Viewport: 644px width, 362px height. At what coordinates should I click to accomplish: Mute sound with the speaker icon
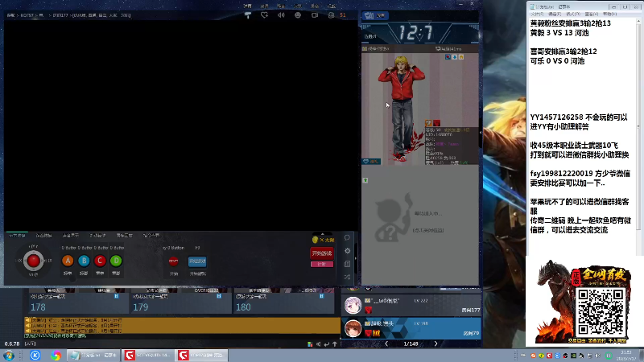pyautogui.click(x=281, y=15)
